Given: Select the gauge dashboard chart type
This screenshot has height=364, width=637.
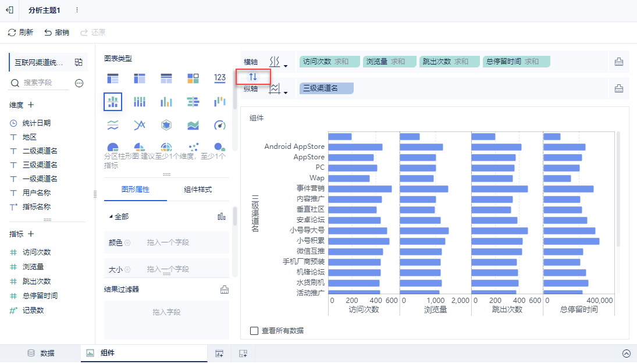Looking at the screenshot, I should [x=220, y=125].
